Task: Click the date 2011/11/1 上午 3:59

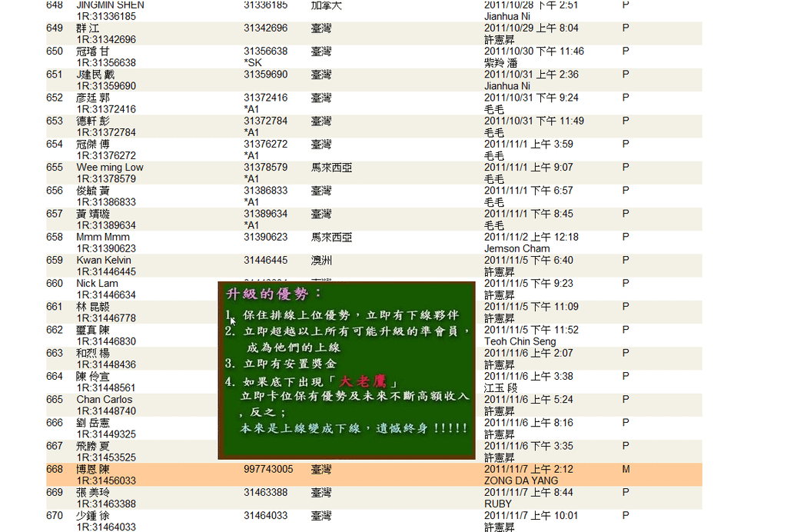Action: click(529, 144)
